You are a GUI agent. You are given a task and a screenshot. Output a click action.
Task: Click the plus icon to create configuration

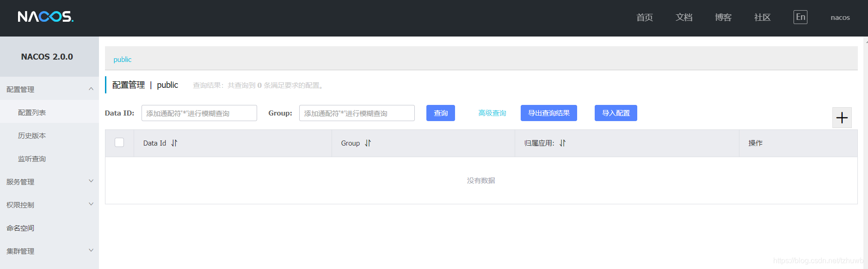click(842, 117)
